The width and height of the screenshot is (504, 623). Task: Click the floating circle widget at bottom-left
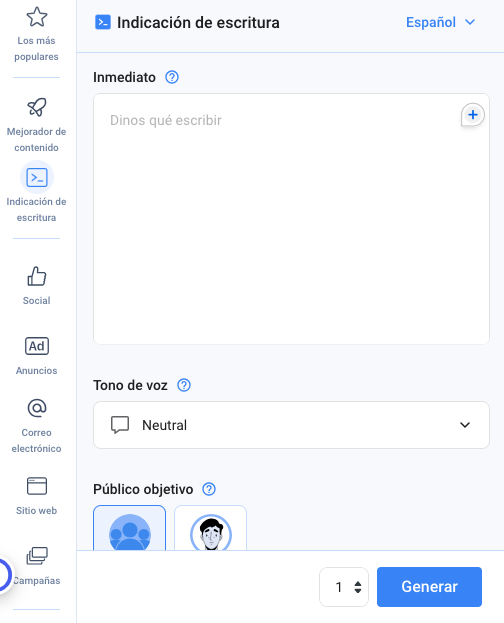(5, 575)
